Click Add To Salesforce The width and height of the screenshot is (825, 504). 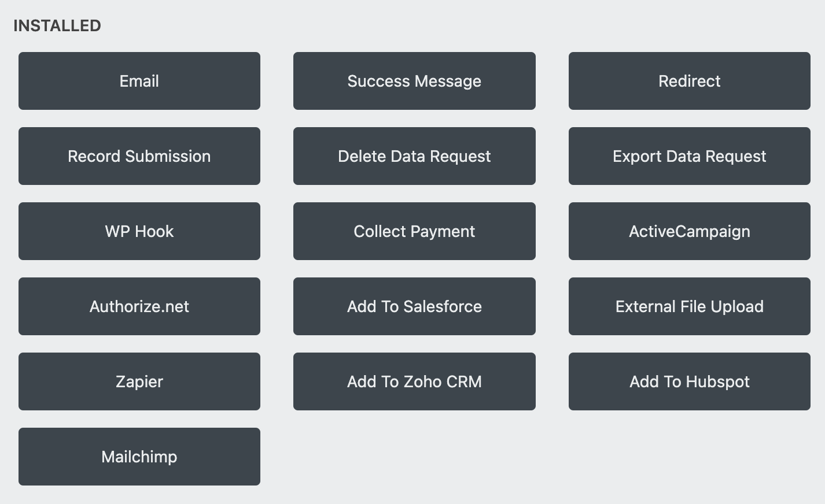[x=414, y=306]
